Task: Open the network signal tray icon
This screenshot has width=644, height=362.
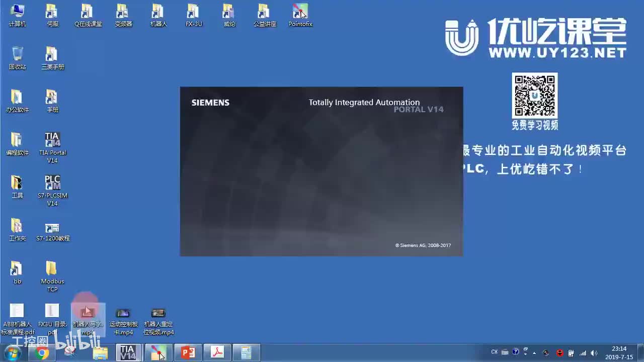Action: (x=583, y=353)
